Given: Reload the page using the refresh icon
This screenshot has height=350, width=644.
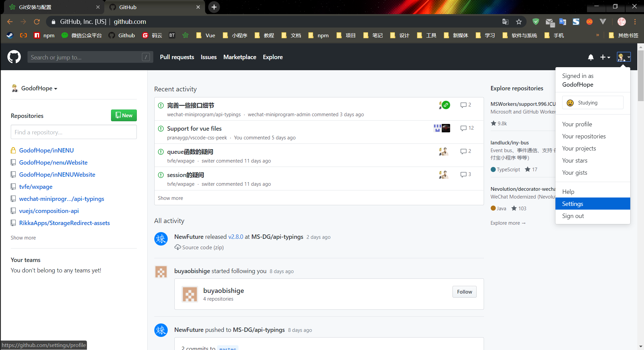Looking at the screenshot, I should pyautogui.click(x=37, y=21).
